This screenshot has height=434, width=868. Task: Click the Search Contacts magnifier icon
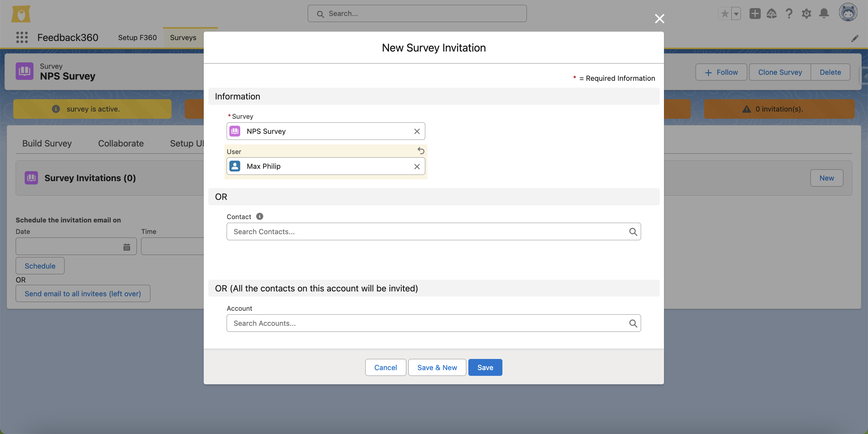pos(633,231)
